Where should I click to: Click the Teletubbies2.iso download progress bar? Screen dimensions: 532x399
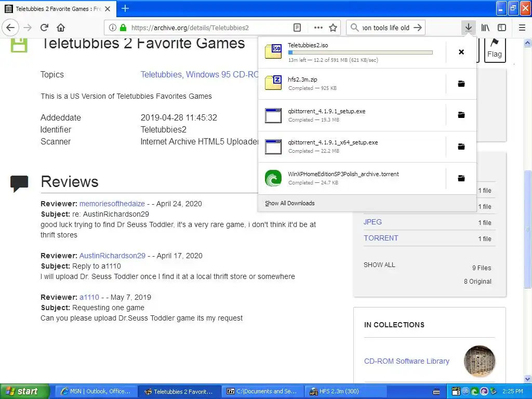[x=361, y=52]
